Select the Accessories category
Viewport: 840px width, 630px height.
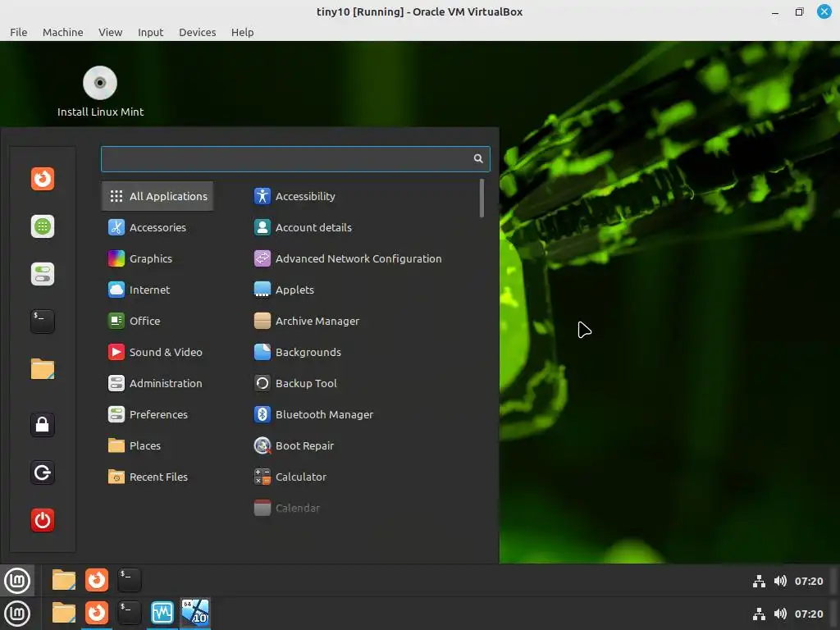tap(157, 227)
